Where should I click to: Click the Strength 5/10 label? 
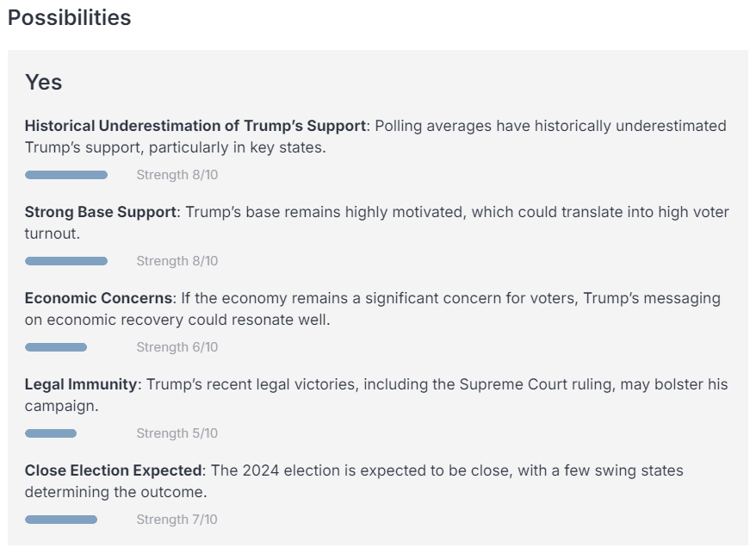pos(177,433)
